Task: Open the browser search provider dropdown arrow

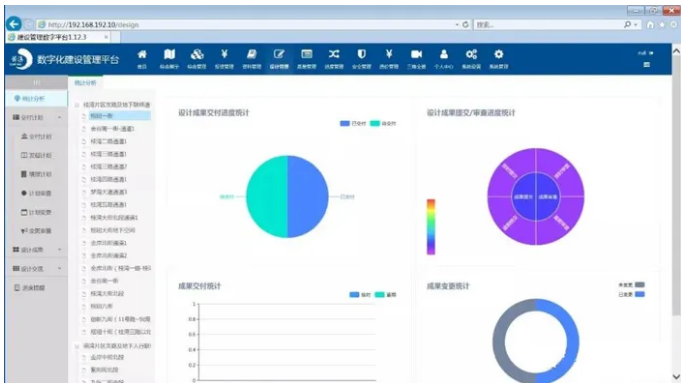Action: point(636,25)
